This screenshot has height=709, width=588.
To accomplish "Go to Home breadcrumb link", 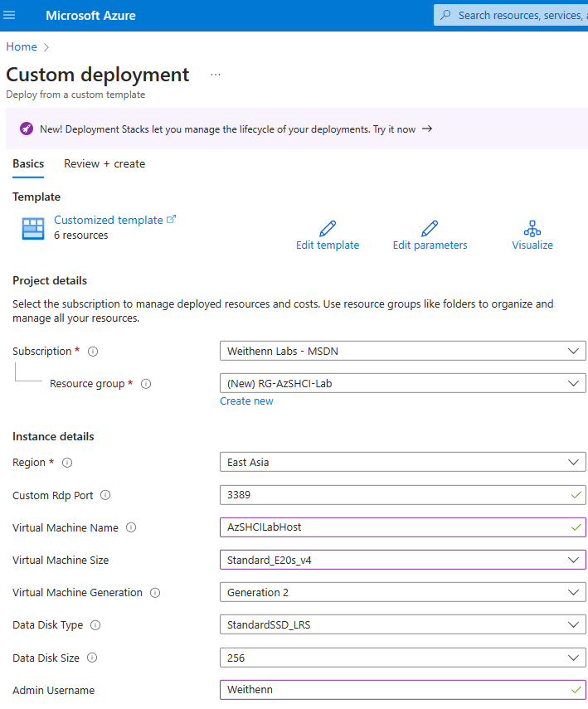I will 22,46.
